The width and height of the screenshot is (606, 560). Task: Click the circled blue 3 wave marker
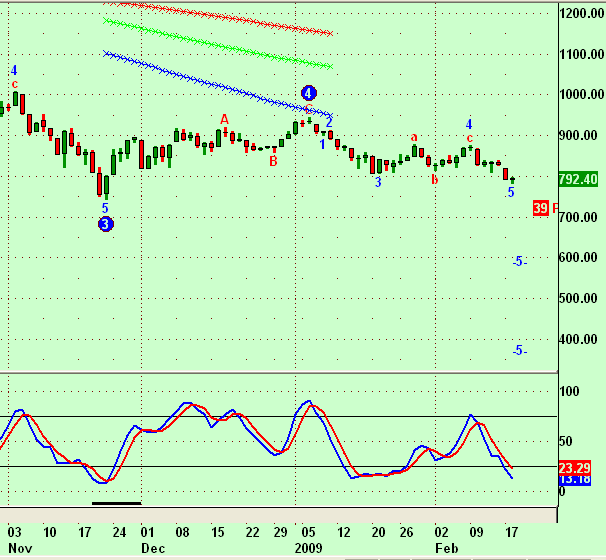tap(106, 224)
